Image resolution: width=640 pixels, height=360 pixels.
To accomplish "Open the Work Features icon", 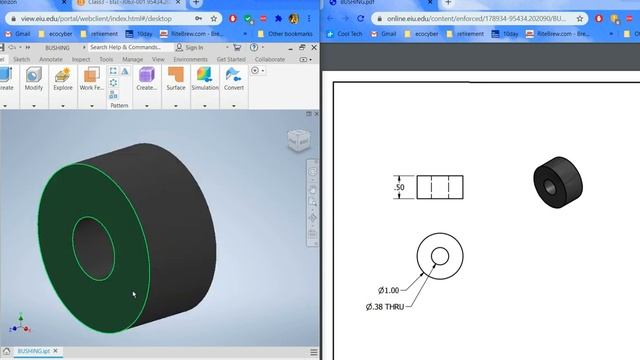I will click(91, 76).
